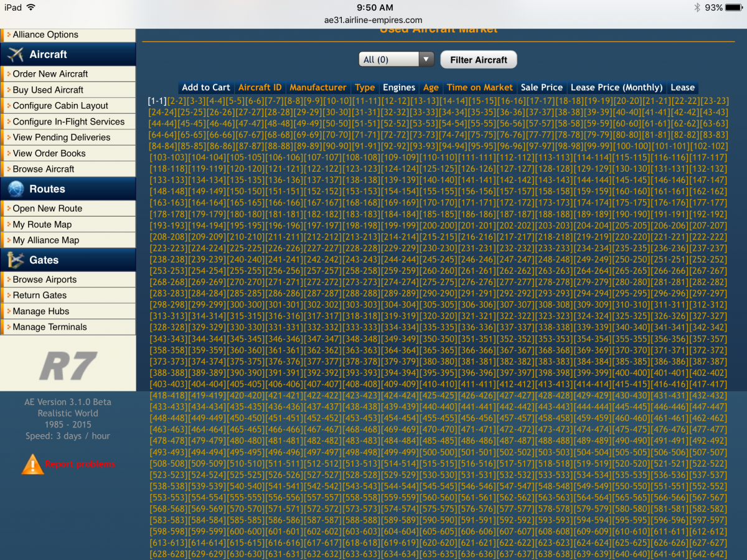Open Alliance Options in the sidebar
This screenshot has height=560, width=747.
(45, 35)
